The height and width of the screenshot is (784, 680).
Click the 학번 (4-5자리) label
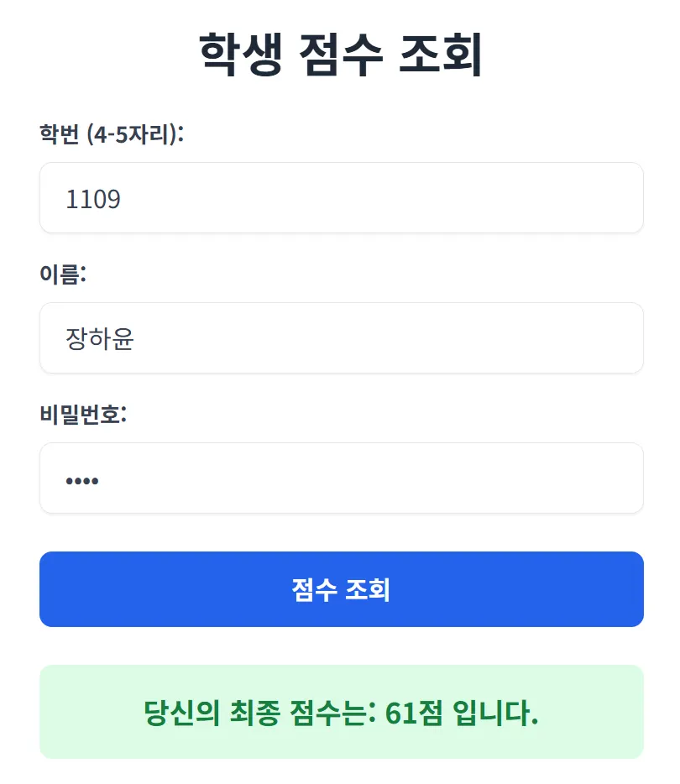point(112,134)
